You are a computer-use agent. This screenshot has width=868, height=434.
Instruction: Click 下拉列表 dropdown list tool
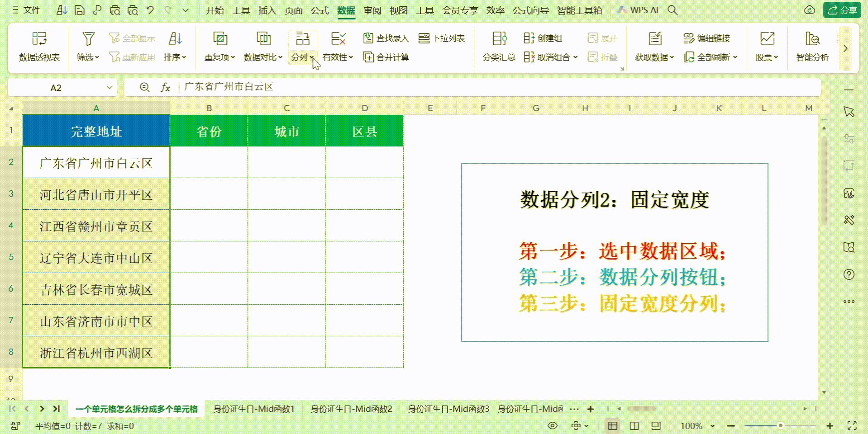(442, 38)
